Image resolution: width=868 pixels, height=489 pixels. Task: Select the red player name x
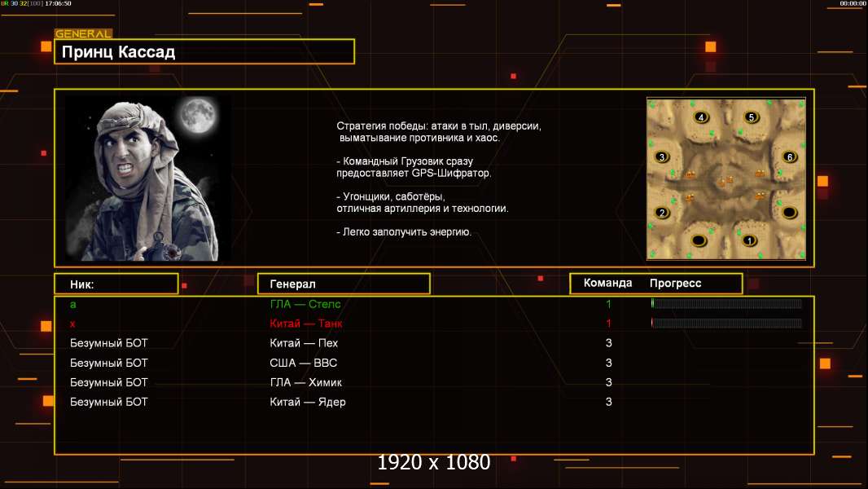72,324
